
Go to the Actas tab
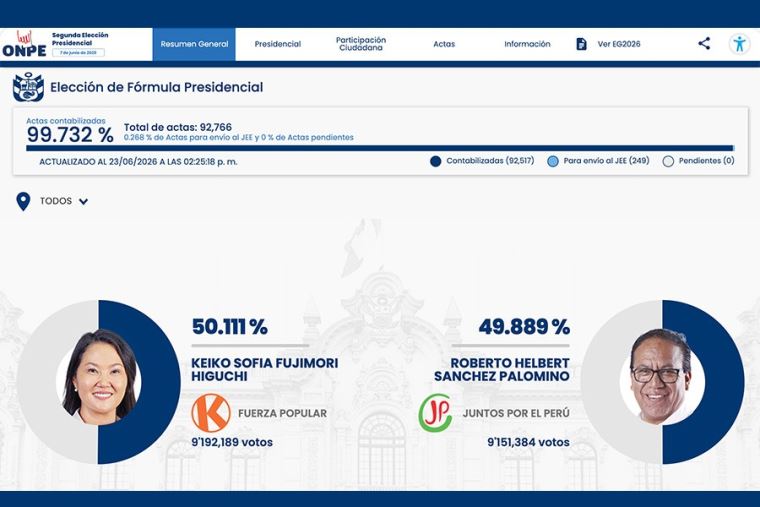[444, 44]
